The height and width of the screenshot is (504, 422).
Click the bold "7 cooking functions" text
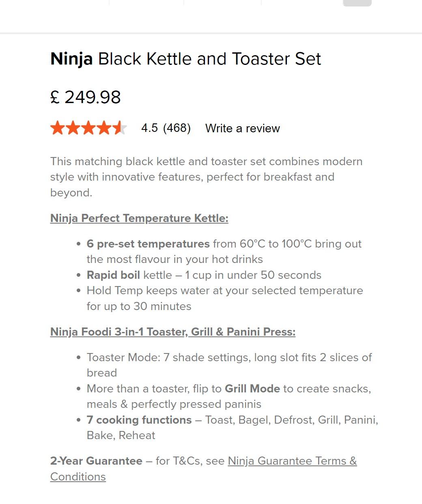[139, 420]
